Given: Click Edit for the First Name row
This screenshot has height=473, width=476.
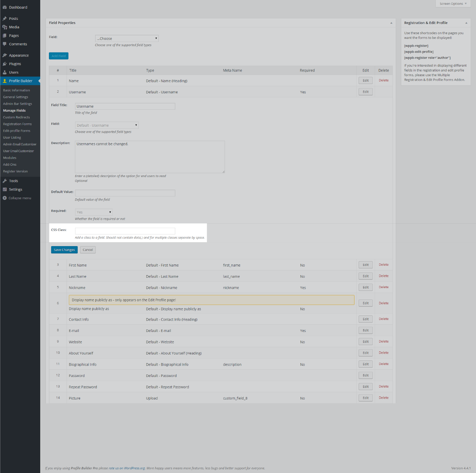Looking at the screenshot, I should (366, 265).
